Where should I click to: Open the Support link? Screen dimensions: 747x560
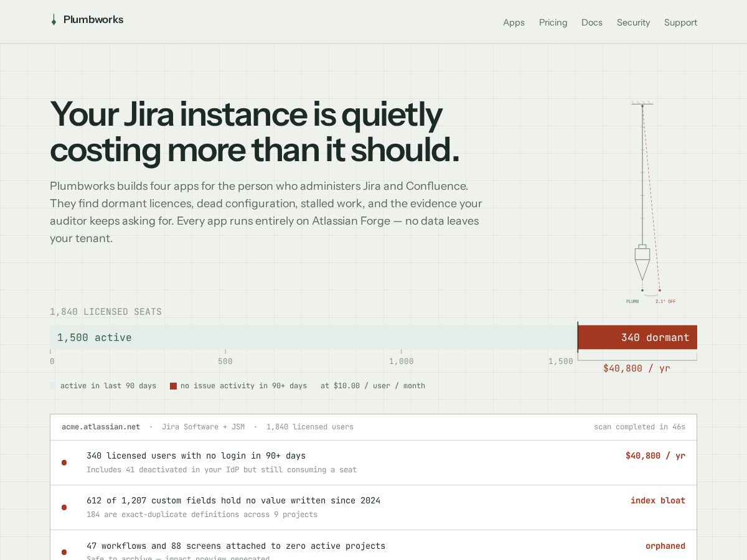coord(680,22)
